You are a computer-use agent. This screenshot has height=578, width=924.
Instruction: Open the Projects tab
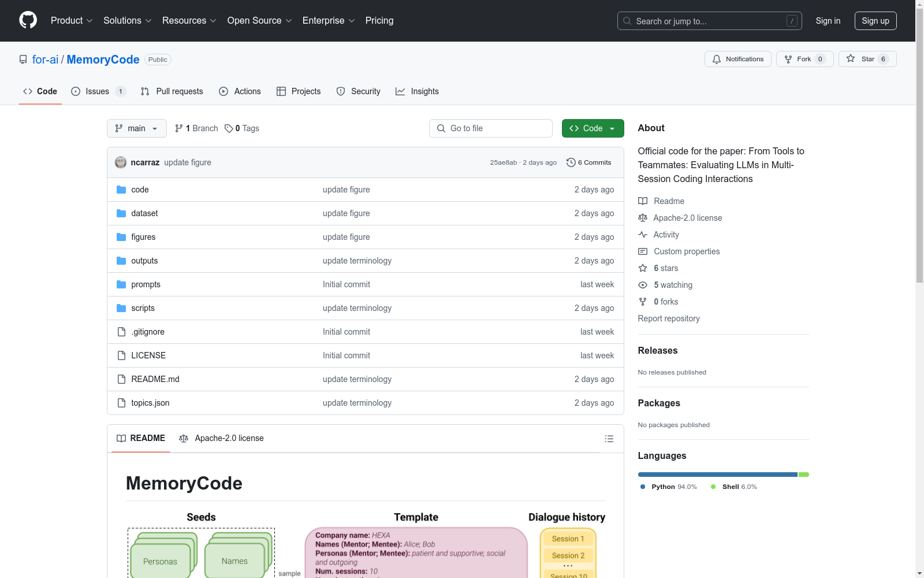[x=299, y=91]
